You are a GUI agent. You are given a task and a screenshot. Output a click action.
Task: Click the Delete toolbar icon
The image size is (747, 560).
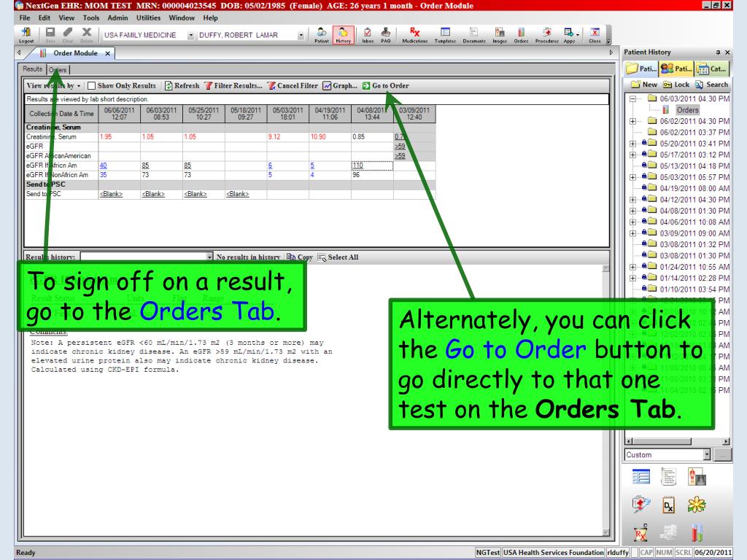[86, 35]
